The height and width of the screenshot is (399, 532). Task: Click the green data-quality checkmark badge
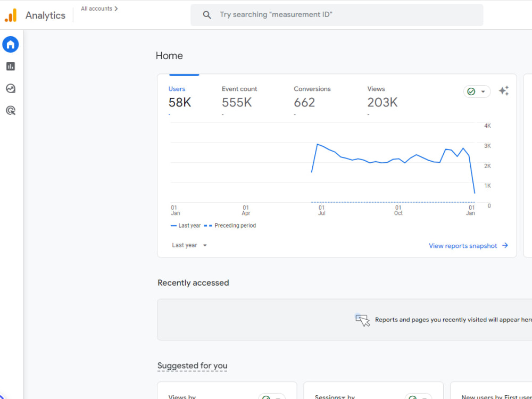click(x=472, y=91)
